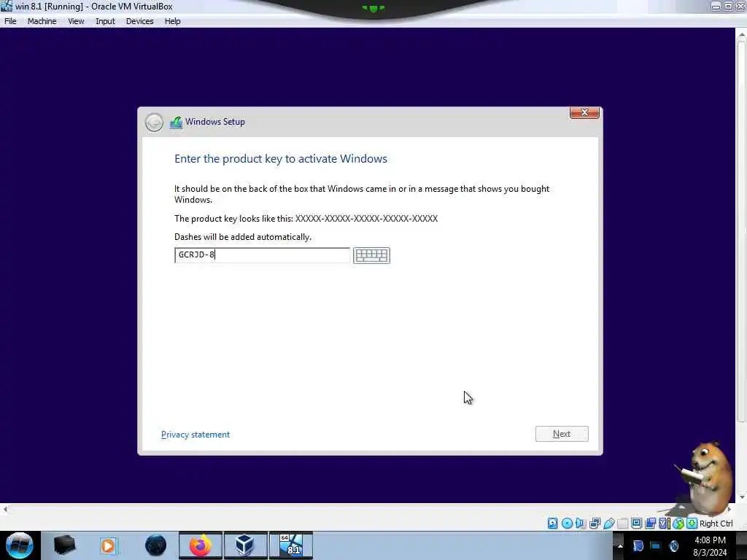This screenshot has width=747, height=560.
Task: Click the mouse integration status icon
Action: (x=678, y=524)
